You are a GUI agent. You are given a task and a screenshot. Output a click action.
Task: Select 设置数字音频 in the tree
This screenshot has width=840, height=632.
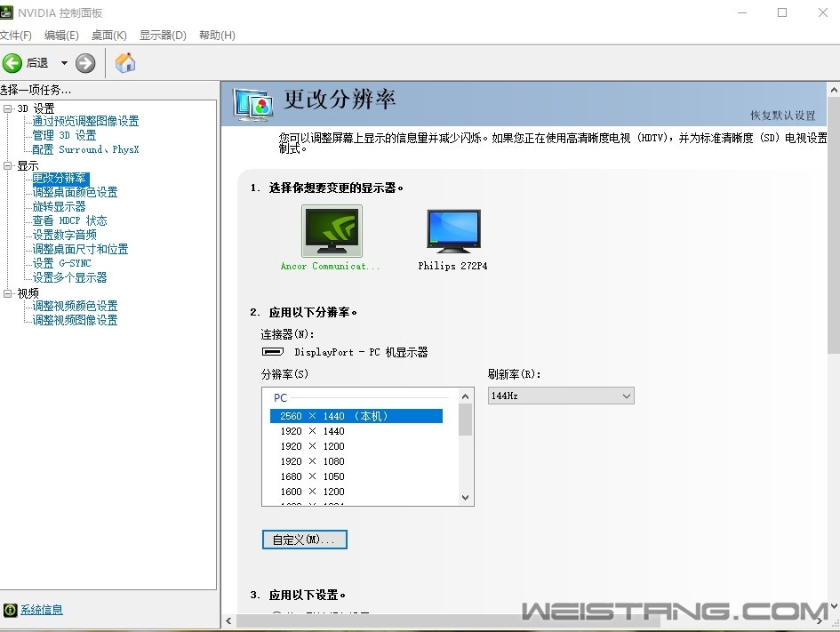pyautogui.click(x=64, y=235)
